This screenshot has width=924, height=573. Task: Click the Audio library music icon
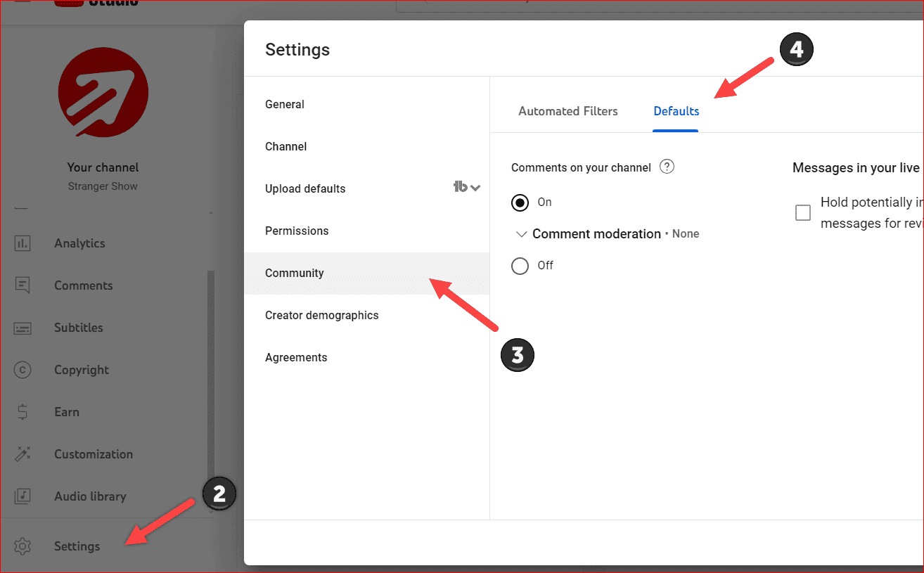tap(23, 496)
